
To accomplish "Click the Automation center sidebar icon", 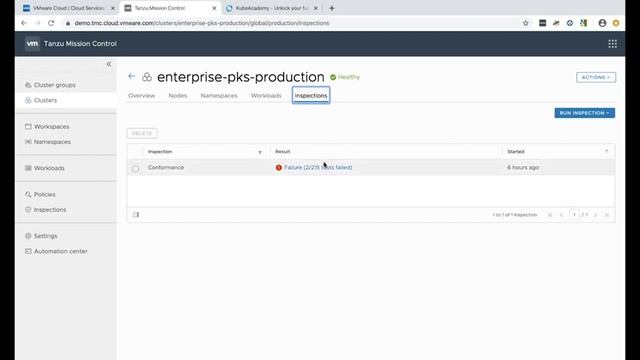I will tap(28, 251).
